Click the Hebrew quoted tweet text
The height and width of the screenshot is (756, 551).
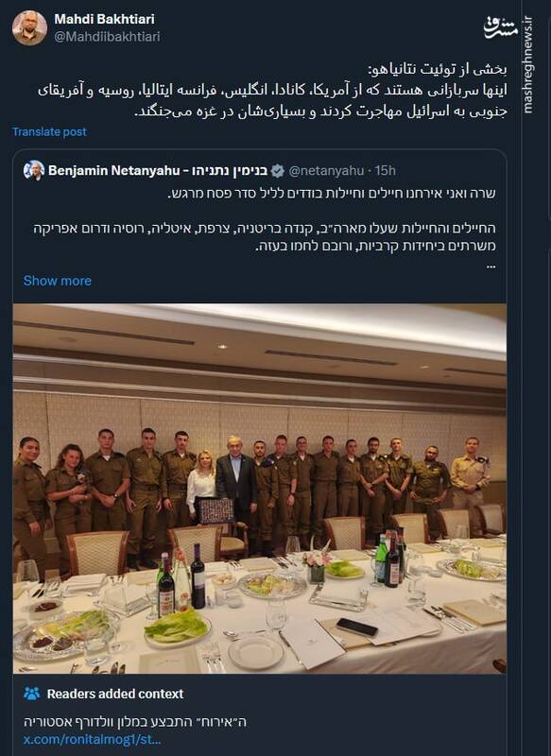coord(265,219)
